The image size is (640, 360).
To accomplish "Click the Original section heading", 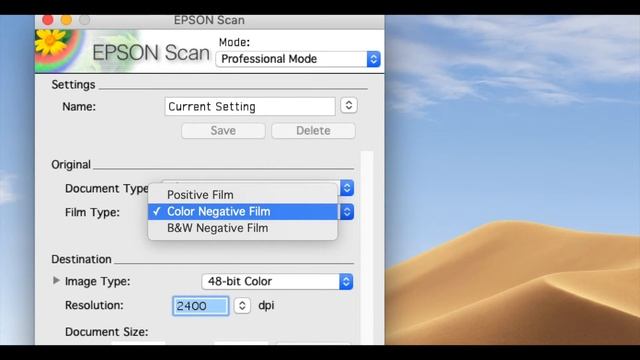I will pos(71,165).
